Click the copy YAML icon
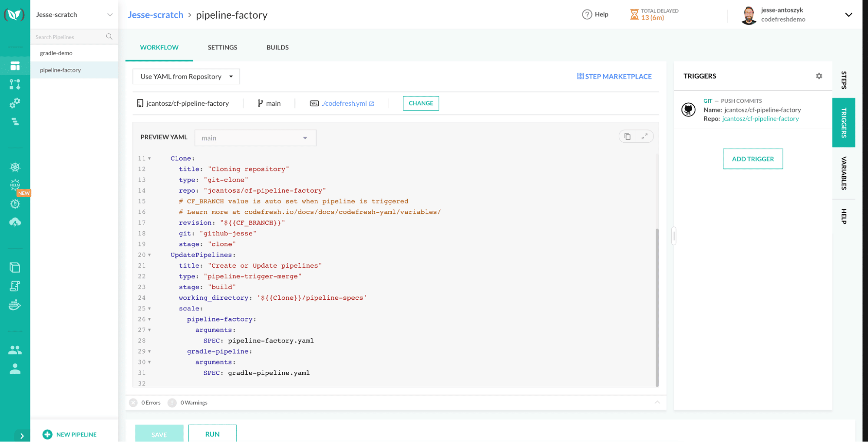This screenshot has width=868, height=442. (627, 137)
